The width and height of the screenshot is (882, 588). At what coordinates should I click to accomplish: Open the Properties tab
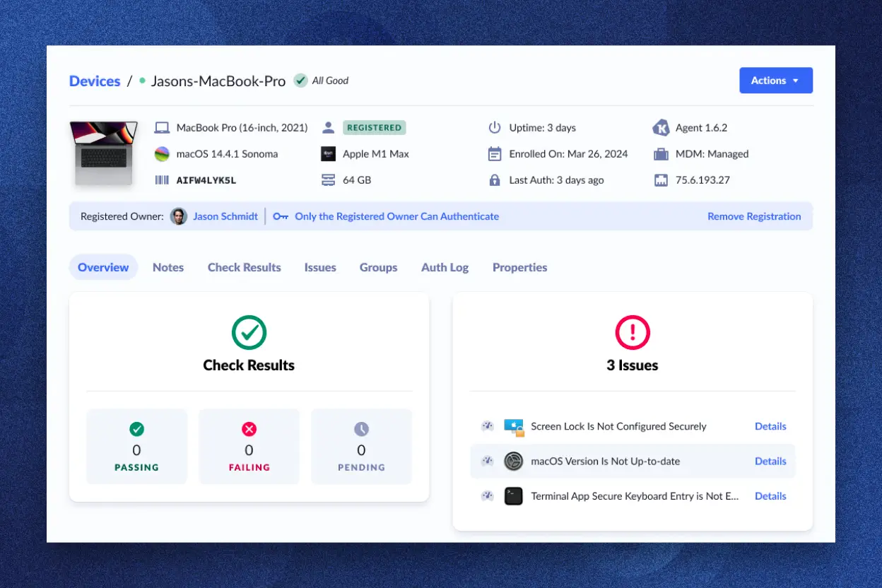tap(519, 267)
